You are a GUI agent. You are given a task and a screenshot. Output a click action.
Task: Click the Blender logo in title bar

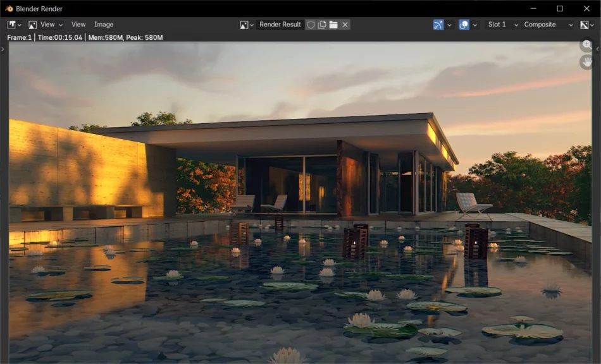coord(9,9)
